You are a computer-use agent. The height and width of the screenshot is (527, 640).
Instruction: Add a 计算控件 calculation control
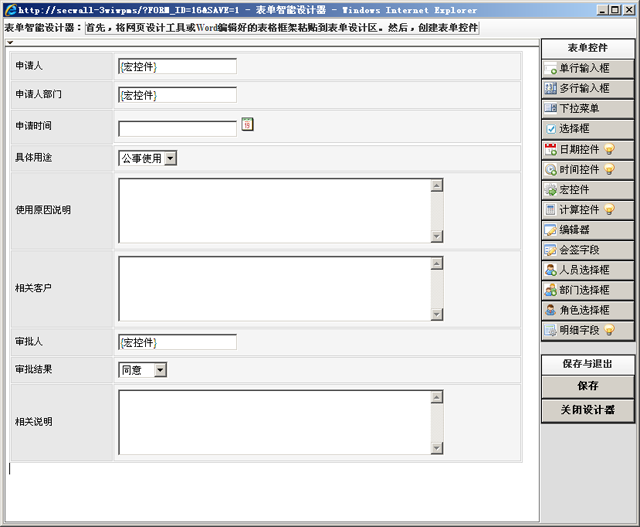click(x=587, y=210)
